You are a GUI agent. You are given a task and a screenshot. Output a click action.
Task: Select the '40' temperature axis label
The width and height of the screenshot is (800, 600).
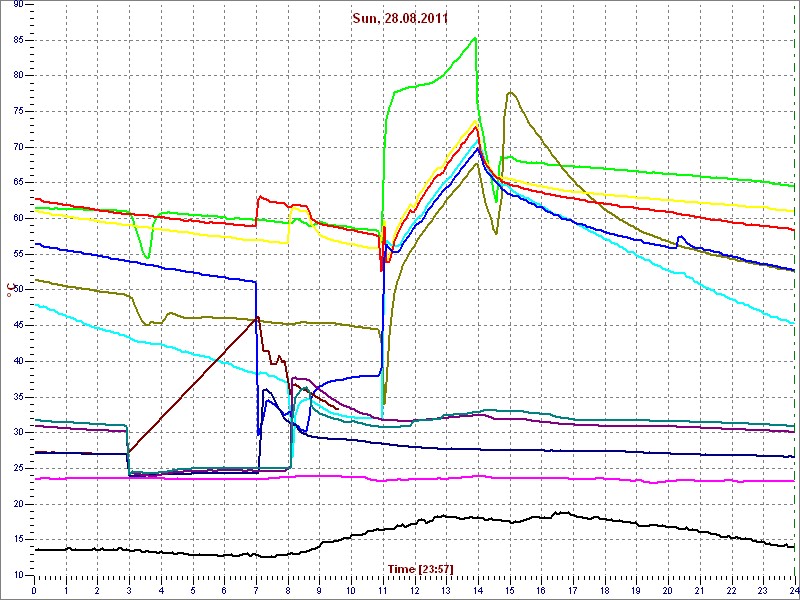pyautogui.click(x=18, y=361)
